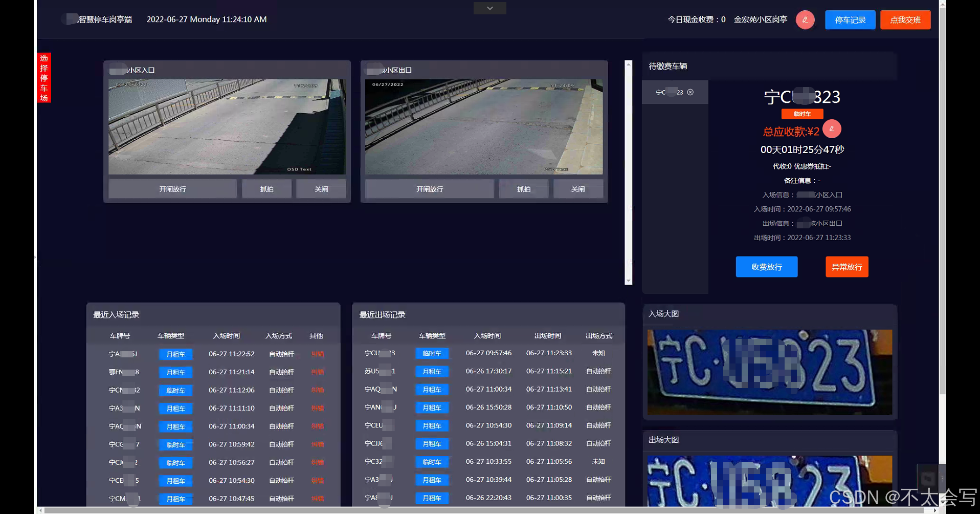Click the red edit icon next to 总应收款
This screenshot has height=514, width=980.
(832, 129)
